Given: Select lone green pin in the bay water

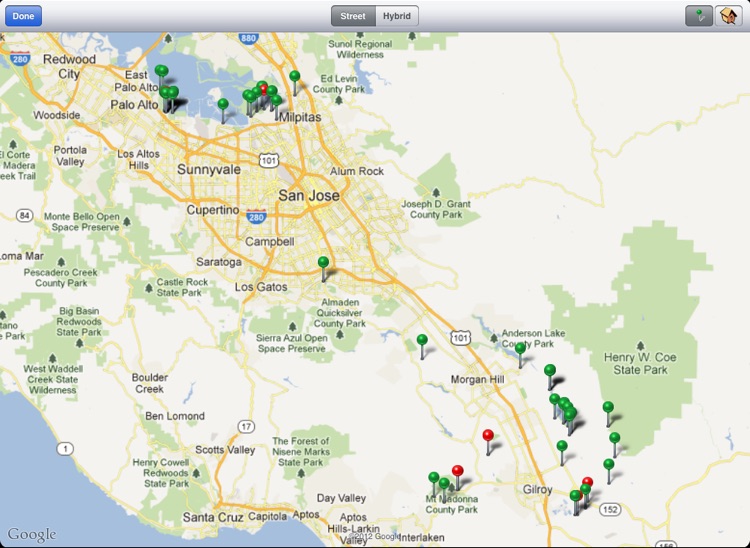Looking at the screenshot, I should [x=223, y=104].
